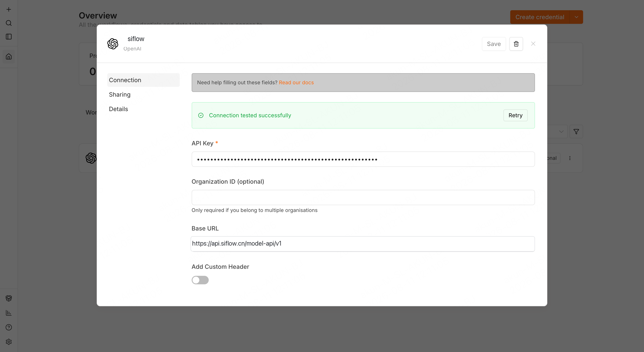
Task: Switch to the Connection tab
Action: pos(144,80)
